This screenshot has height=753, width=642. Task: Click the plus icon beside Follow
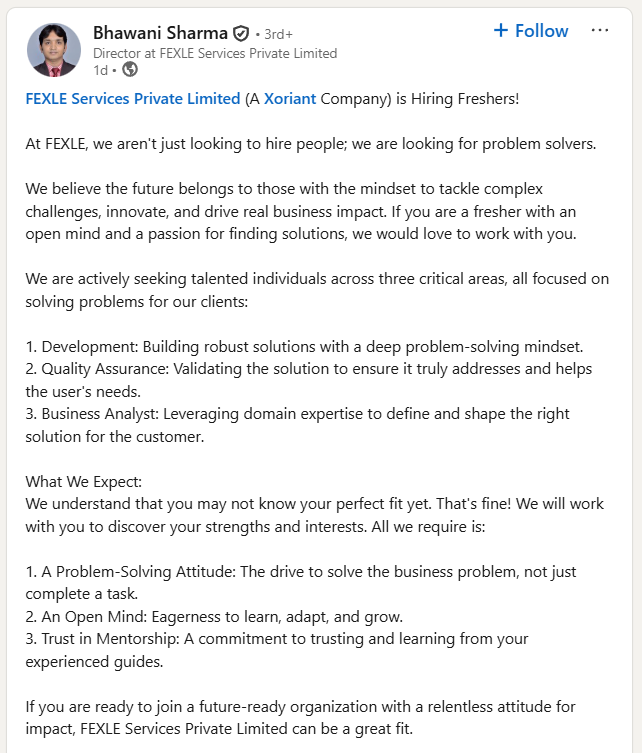[x=501, y=31]
